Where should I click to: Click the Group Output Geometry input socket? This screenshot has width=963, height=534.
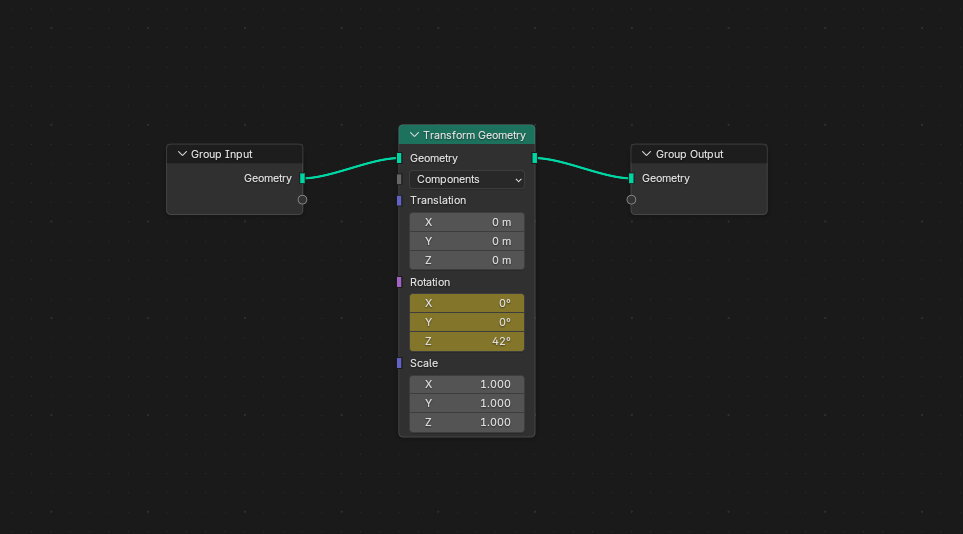click(631, 178)
